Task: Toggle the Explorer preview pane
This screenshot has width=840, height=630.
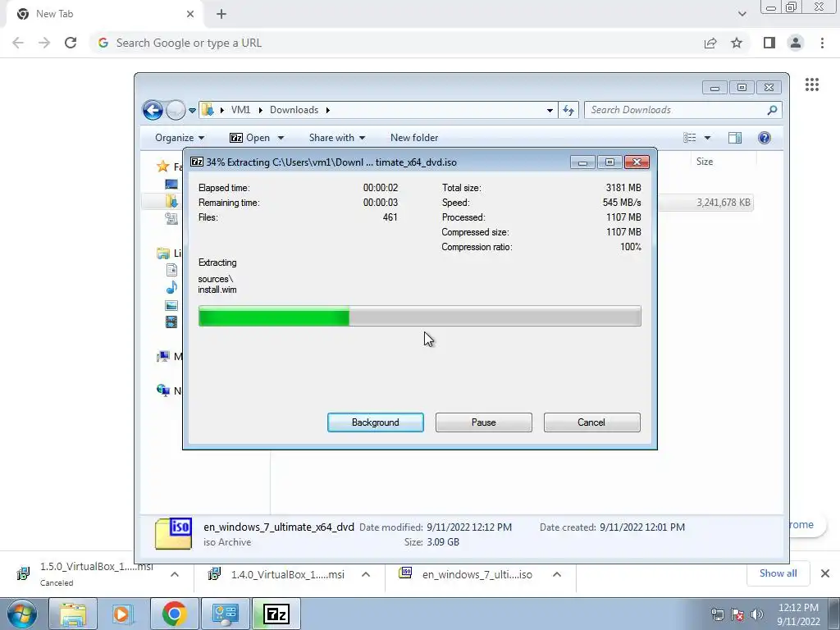Action: [x=735, y=138]
